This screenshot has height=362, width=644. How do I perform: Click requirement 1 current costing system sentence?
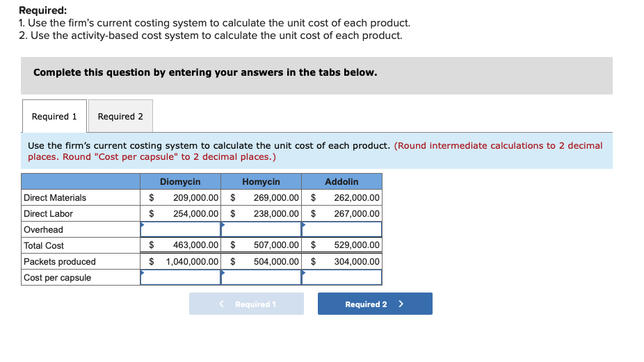pos(214,23)
